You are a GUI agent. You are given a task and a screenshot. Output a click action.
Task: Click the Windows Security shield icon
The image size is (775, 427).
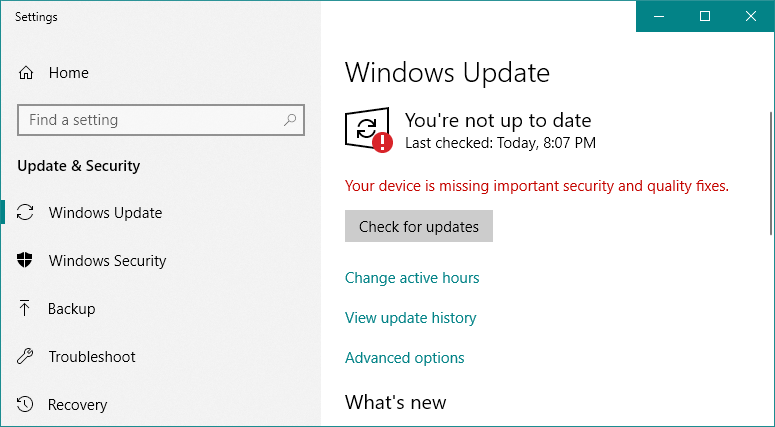point(26,261)
